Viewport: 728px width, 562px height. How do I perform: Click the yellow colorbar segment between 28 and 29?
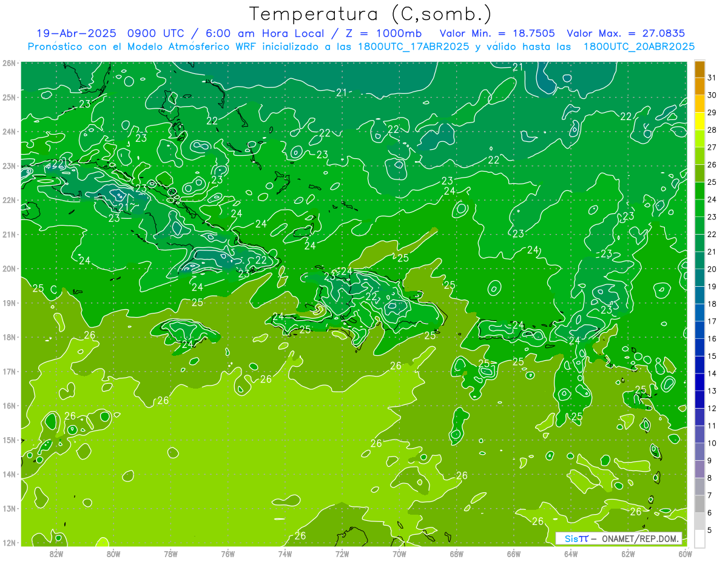[x=699, y=122]
